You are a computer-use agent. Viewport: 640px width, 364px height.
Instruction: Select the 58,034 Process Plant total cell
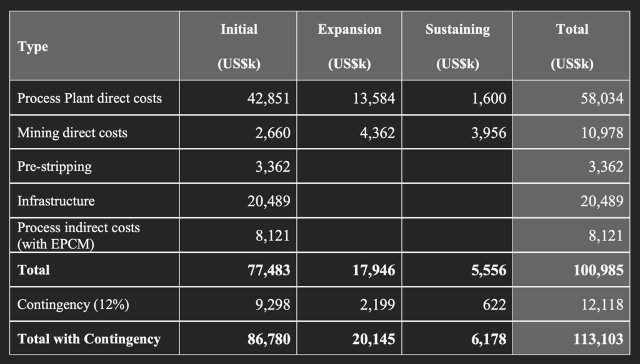tap(602, 98)
